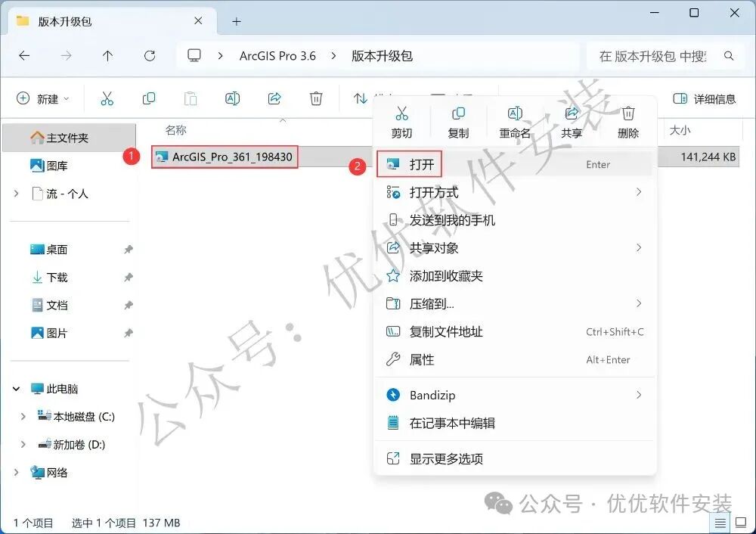Open the 新建 dropdown
Viewport: 756px width, 534px height.
point(43,99)
